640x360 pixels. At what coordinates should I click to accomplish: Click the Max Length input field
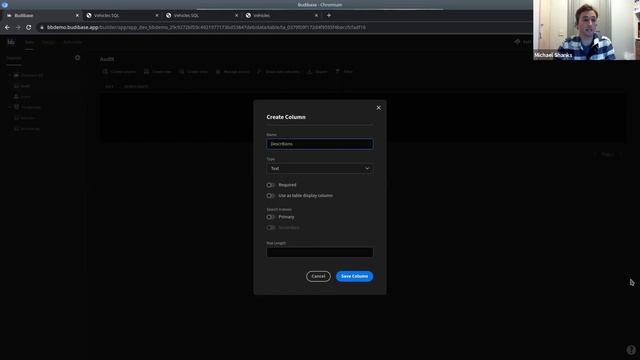point(320,253)
